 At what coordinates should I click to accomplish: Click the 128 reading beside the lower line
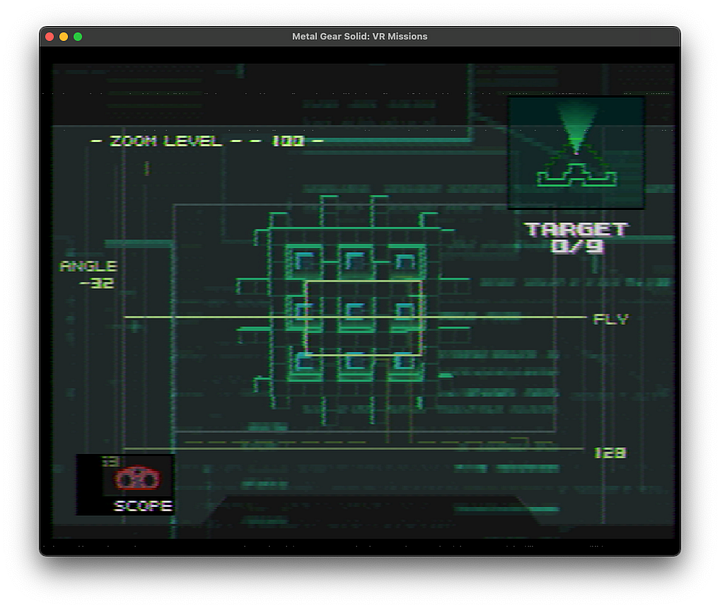pyautogui.click(x=610, y=453)
